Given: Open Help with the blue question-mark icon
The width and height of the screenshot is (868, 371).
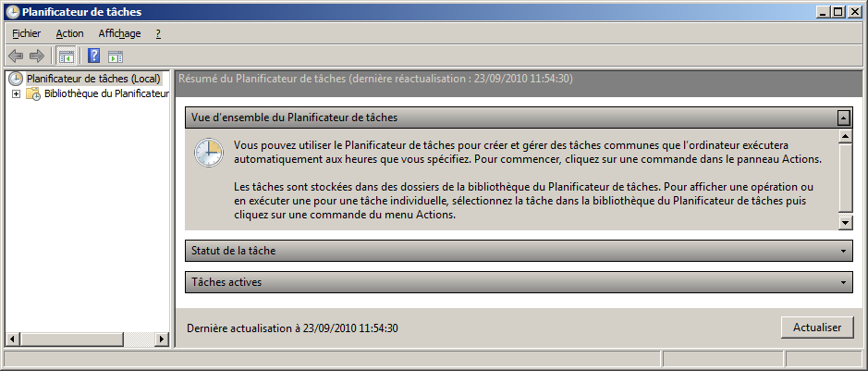Looking at the screenshot, I should tap(93, 56).
